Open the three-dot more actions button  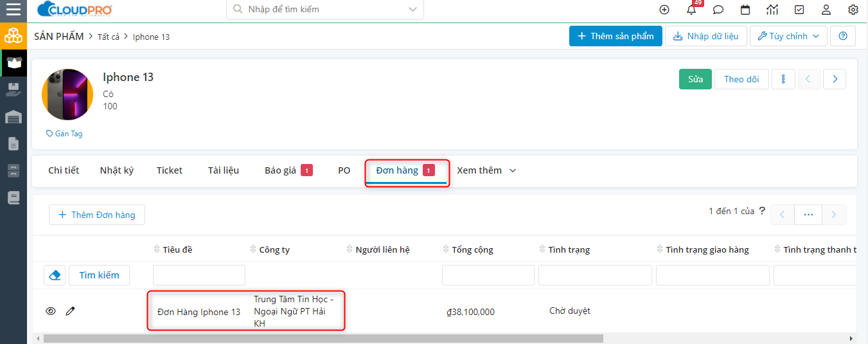[x=783, y=79]
